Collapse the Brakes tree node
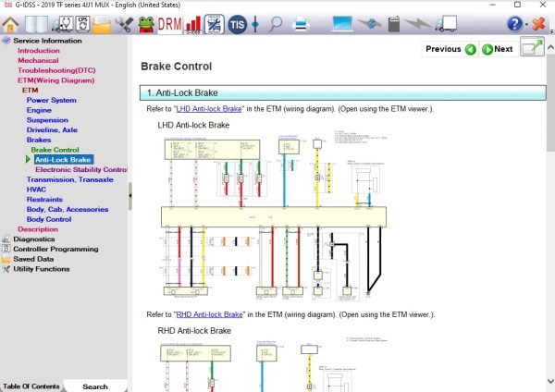The image size is (555, 392). tap(39, 140)
